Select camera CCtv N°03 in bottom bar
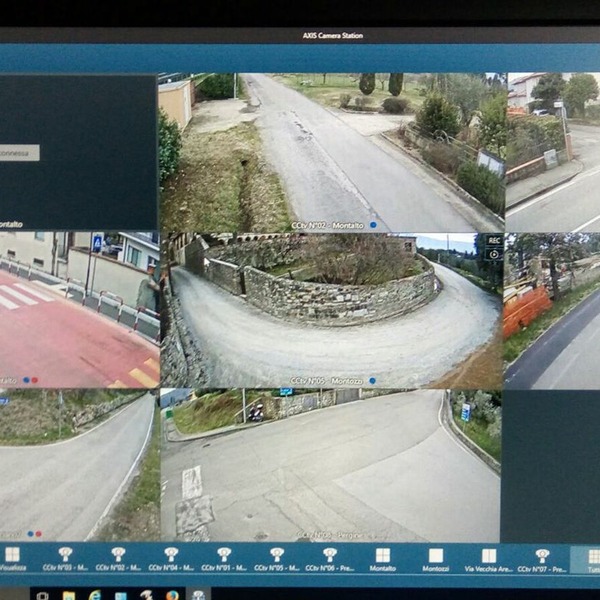This screenshot has height=600, width=600. [x=65, y=559]
